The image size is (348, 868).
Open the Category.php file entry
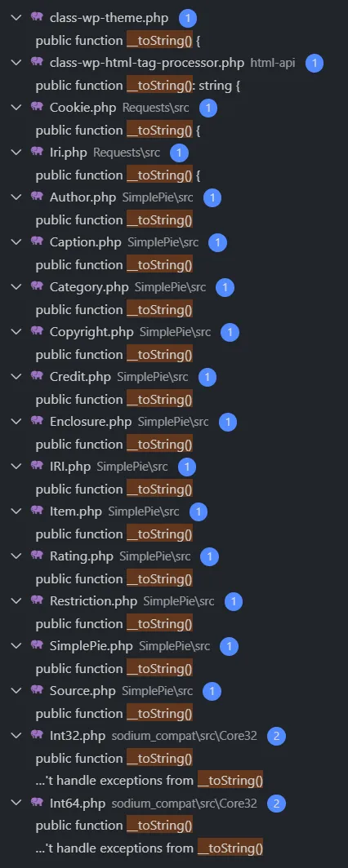89,287
